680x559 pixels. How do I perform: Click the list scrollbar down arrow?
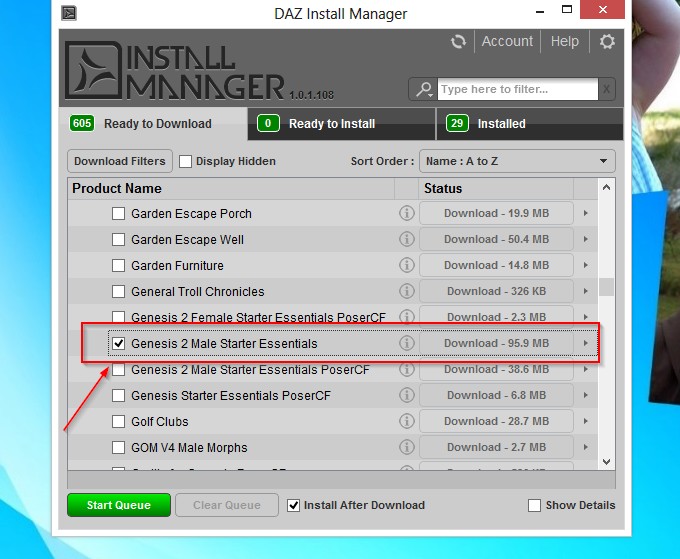[x=606, y=462]
